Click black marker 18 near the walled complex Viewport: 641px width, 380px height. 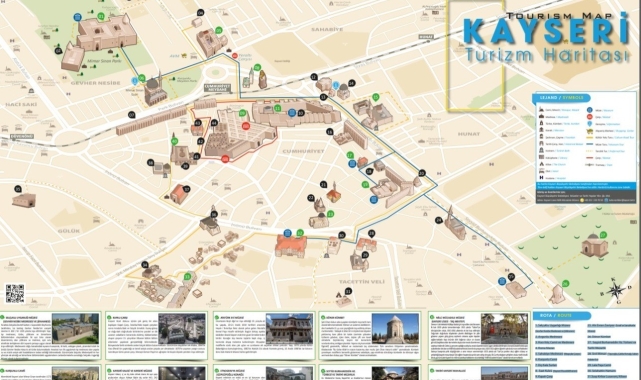tap(369, 172)
